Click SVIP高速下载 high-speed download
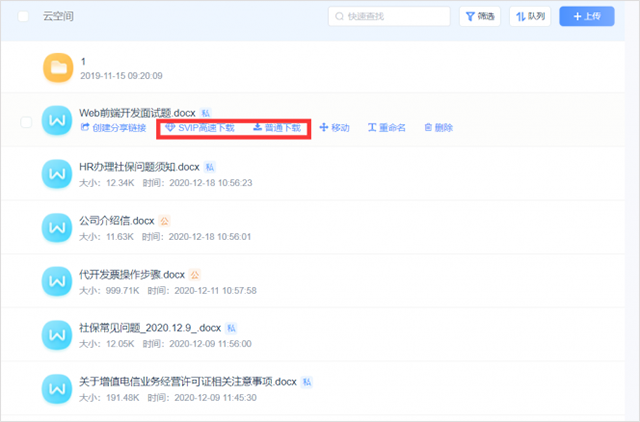640x422 pixels. point(200,128)
